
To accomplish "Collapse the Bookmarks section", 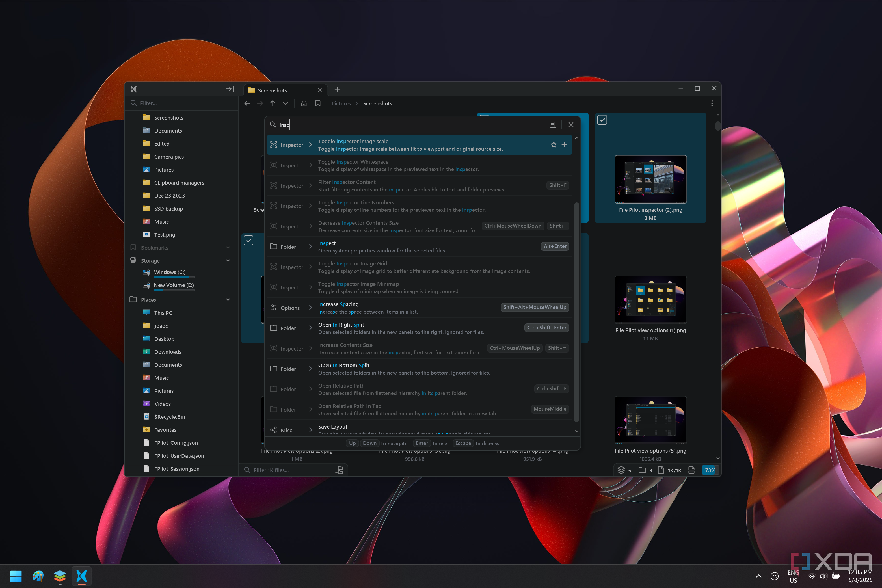I will (x=228, y=248).
